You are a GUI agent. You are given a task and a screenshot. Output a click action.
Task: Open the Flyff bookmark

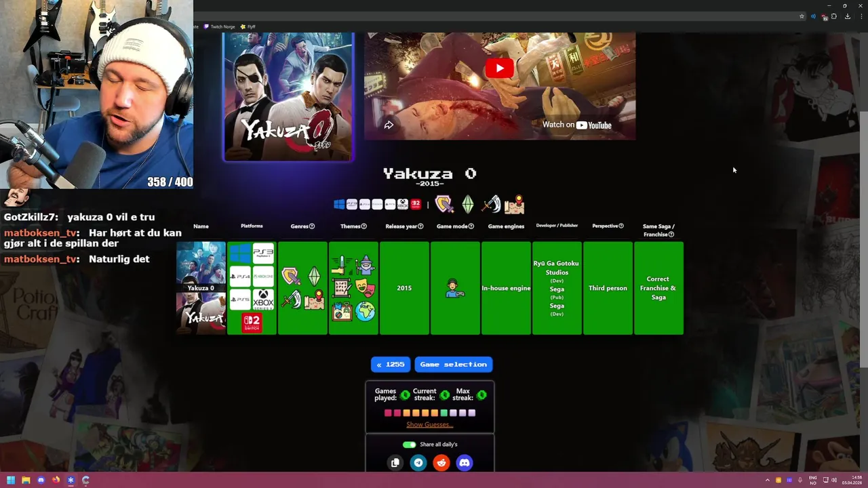pyautogui.click(x=248, y=26)
